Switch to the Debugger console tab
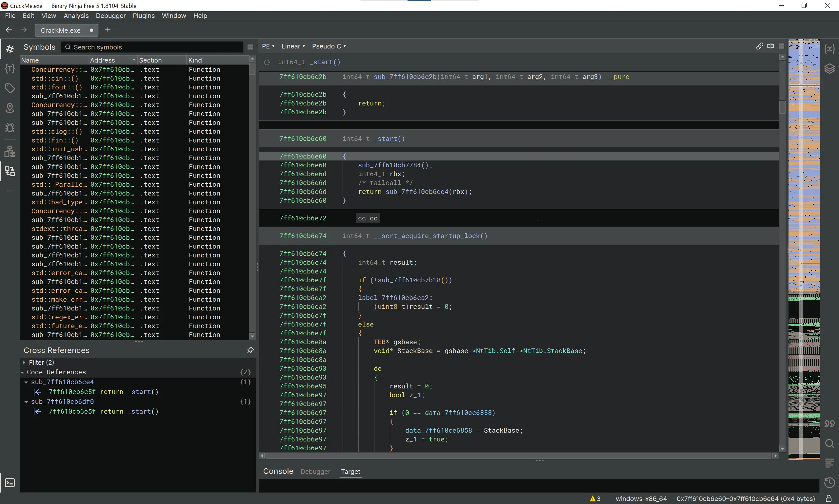Screen dimensions: 839x504 [x=315, y=471]
